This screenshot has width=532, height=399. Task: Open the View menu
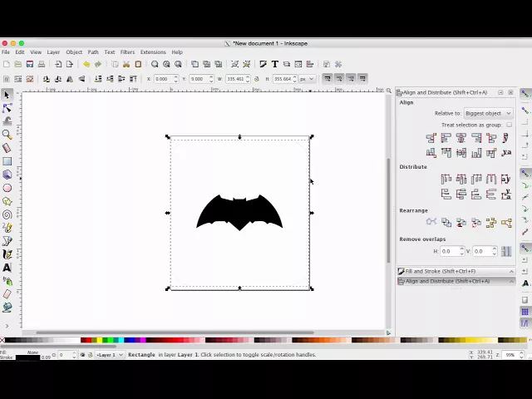tap(36, 52)
